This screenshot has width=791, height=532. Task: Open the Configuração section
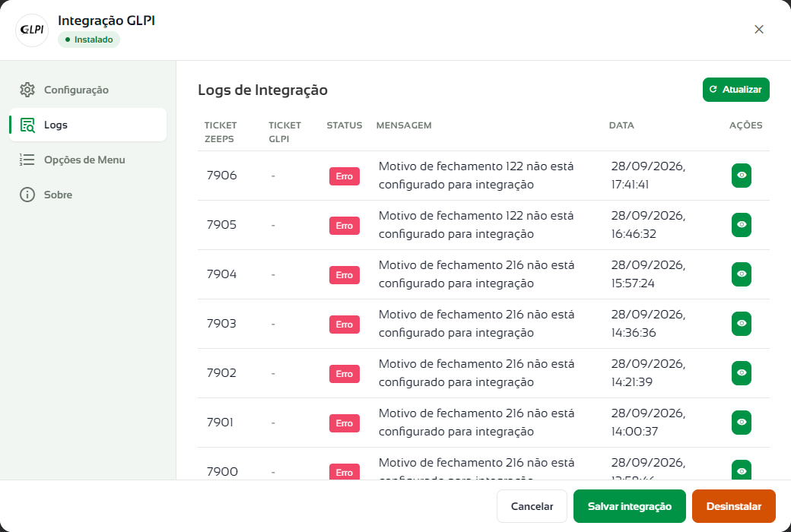tap(87, 90)
